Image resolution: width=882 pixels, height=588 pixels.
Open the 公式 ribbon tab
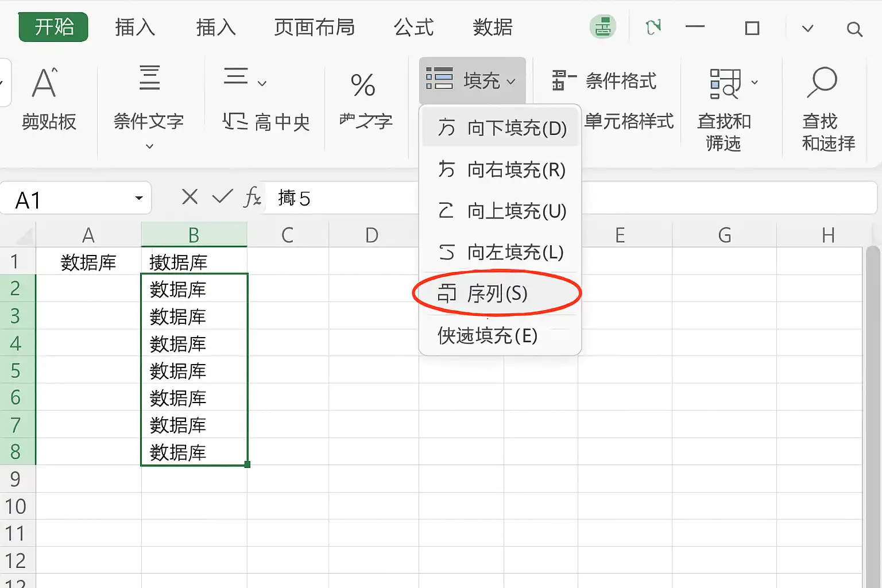point(413,27)
